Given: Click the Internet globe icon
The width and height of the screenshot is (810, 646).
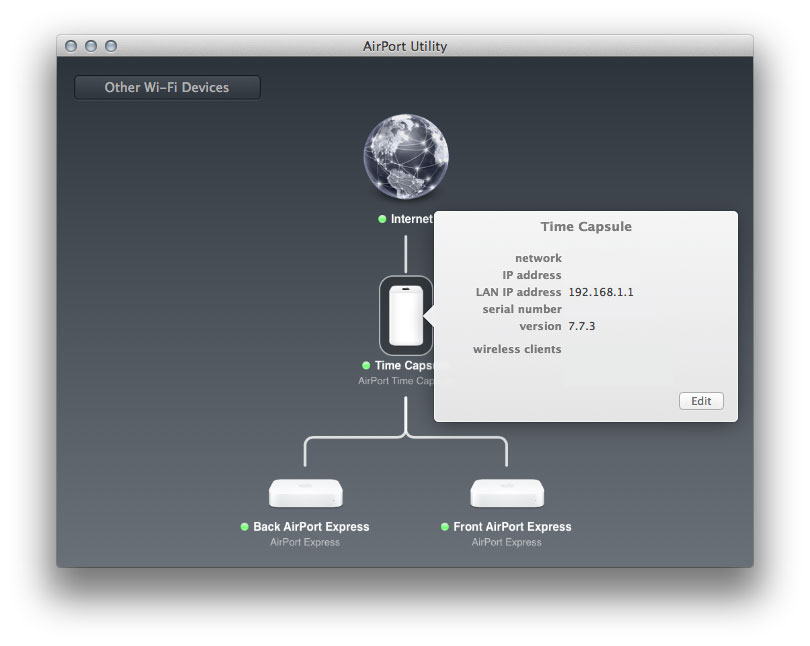Looking at the screenshot, I should point(406,157).
